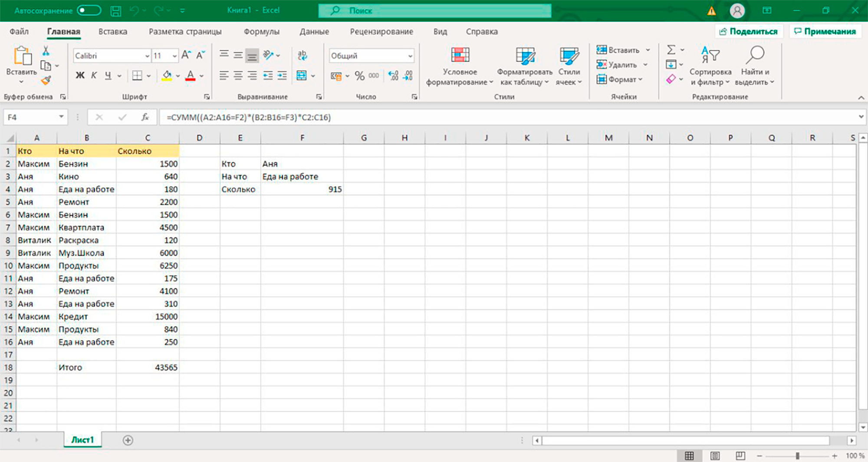Decrease indent

click(268, 76)
